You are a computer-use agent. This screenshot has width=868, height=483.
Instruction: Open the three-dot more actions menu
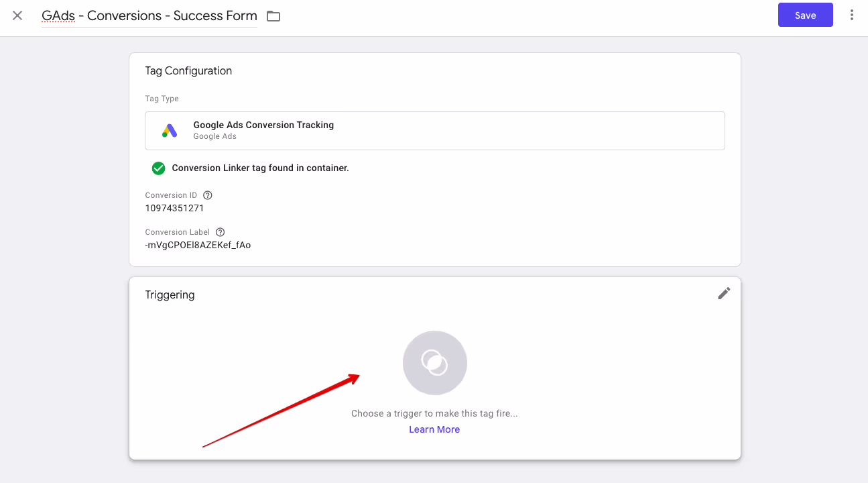(x=852, y=15)
